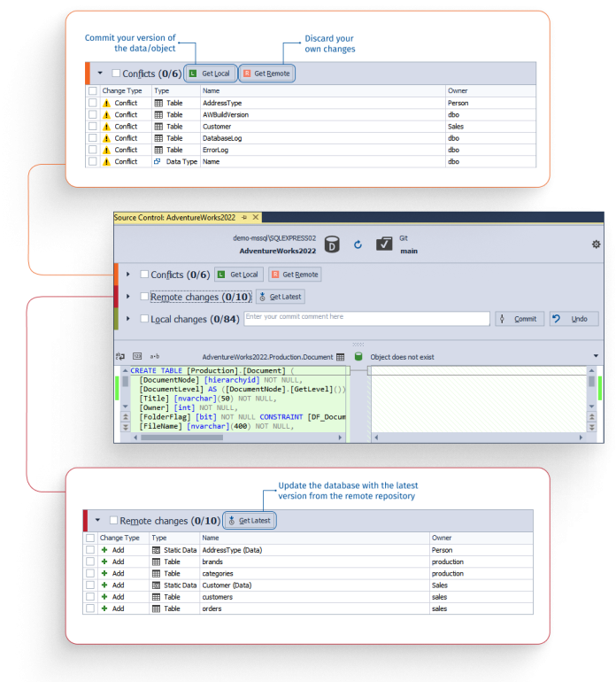
Task: Click Static Data icon on Customer (Data) row
Action: (156, 585)
